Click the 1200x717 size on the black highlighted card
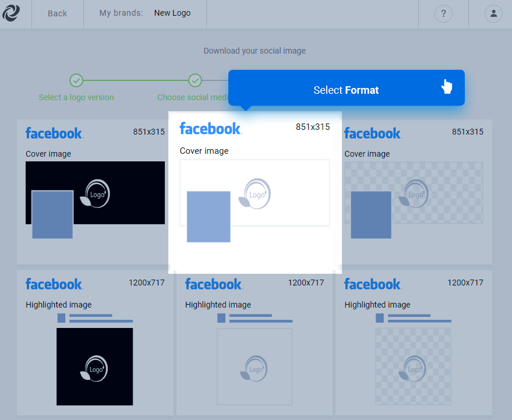The width and height of the screenshot is (512, 420). pyautogui.click(x=147, y=283)
